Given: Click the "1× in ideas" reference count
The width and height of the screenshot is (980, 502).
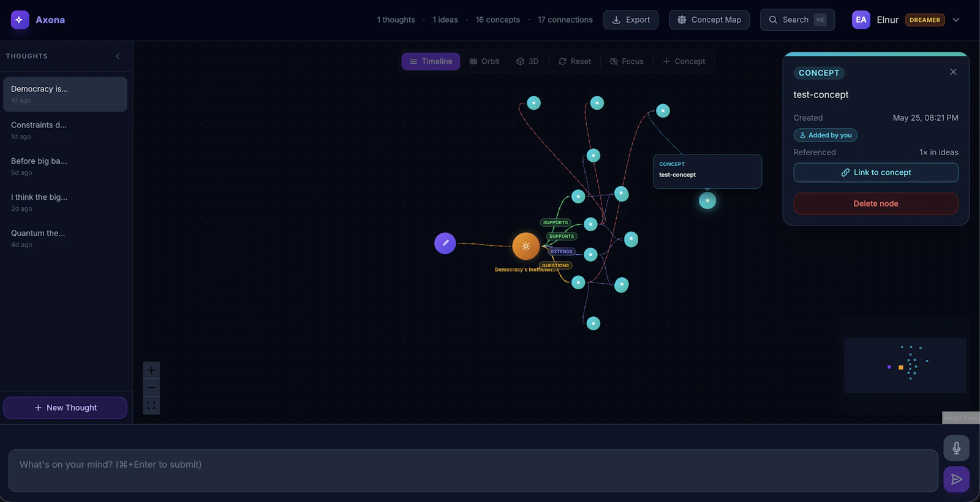Looking at the screenshot, I should [x=938, y=152].
